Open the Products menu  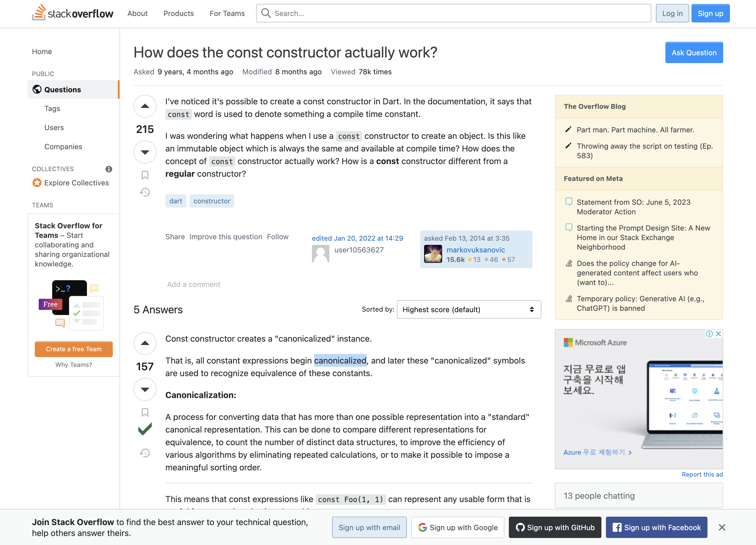click(179, 13)
